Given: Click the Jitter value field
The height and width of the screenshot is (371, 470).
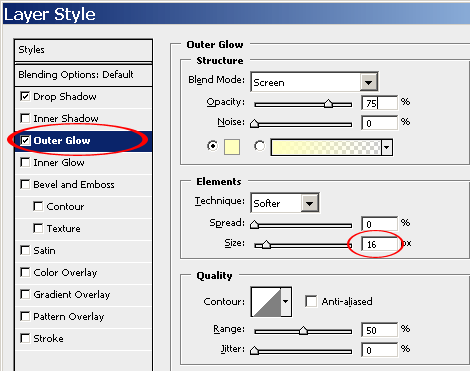Looking at the screenshot, I should pos(380,350).
